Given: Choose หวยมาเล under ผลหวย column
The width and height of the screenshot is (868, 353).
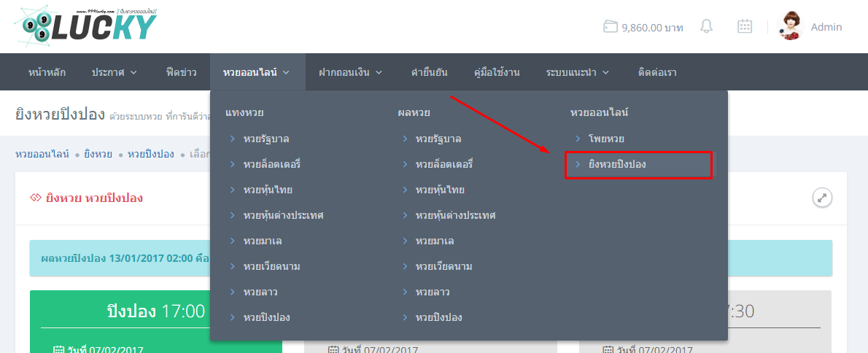Looking at the screenshot, I should click(435, 241).
